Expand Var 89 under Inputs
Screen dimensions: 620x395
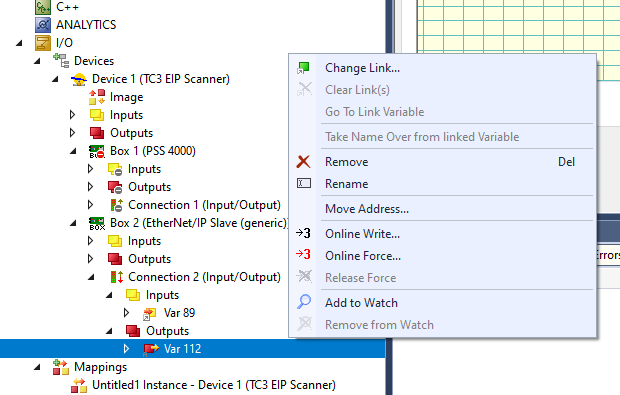[x=126, y=312]
